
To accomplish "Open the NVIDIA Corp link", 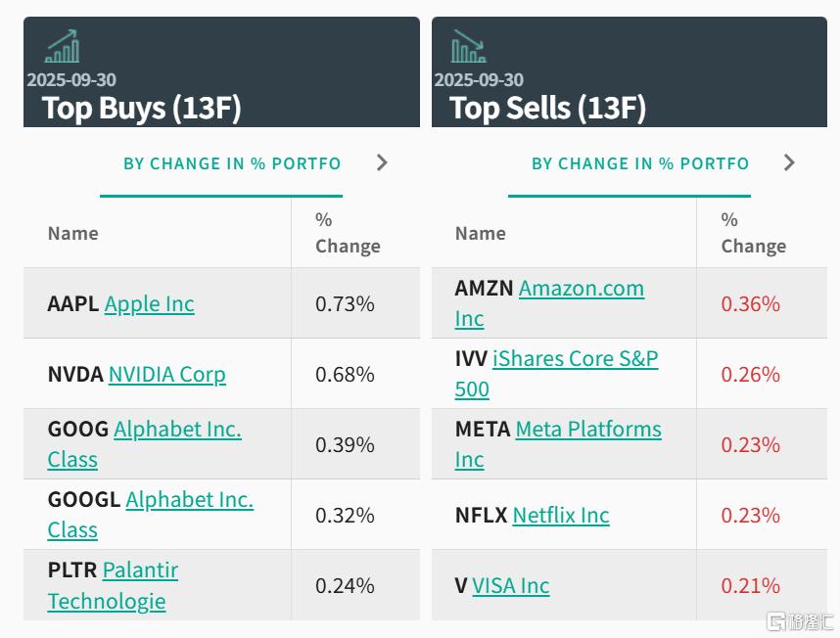I will 166,375.
